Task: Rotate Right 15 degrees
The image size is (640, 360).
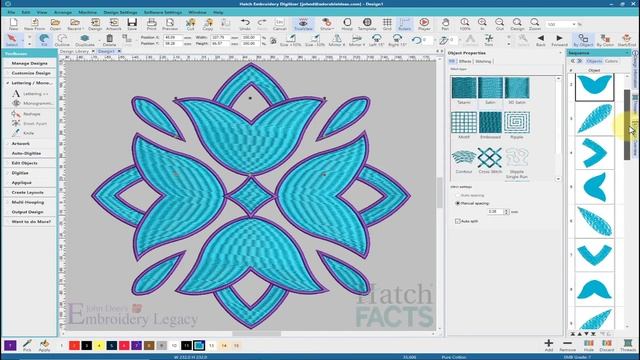Action: click(x=397, y=40)
